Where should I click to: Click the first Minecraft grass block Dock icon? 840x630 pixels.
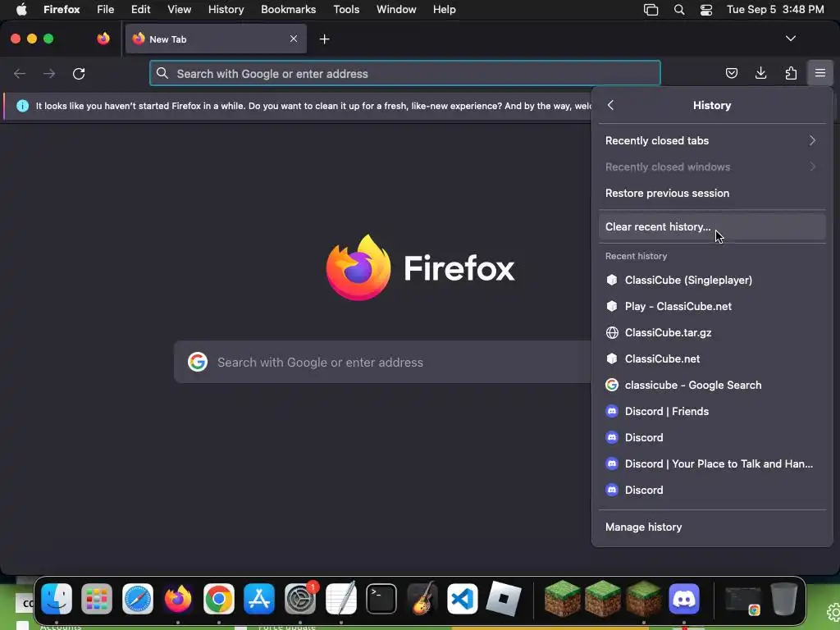pyautogui.click(x=562, y=598)
